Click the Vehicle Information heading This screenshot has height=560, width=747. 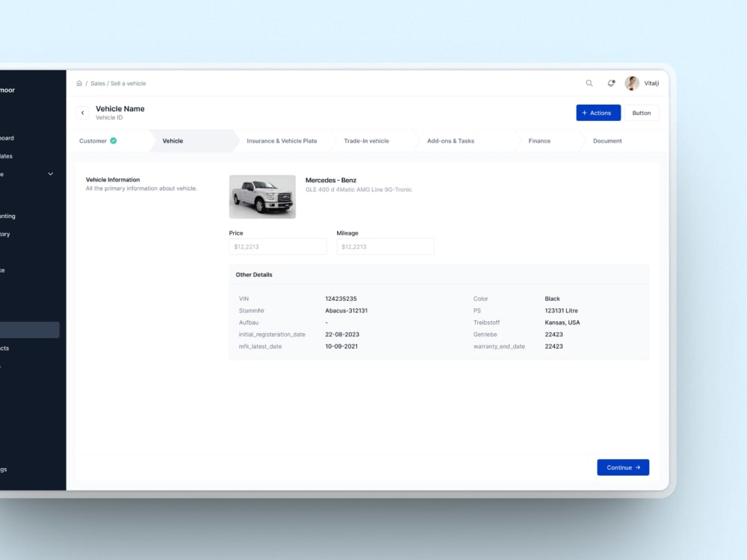click(113, 179)
